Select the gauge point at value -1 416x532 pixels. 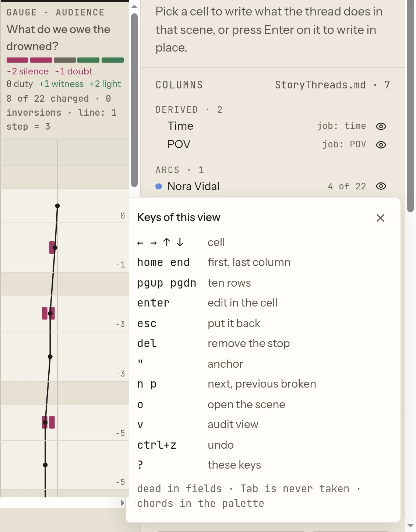tap(55, 248)
